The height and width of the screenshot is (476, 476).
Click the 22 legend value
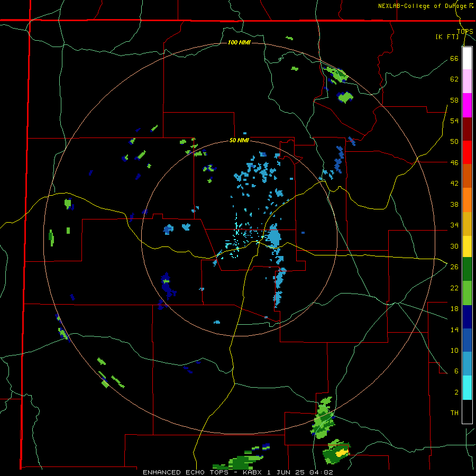coord(454,288)
